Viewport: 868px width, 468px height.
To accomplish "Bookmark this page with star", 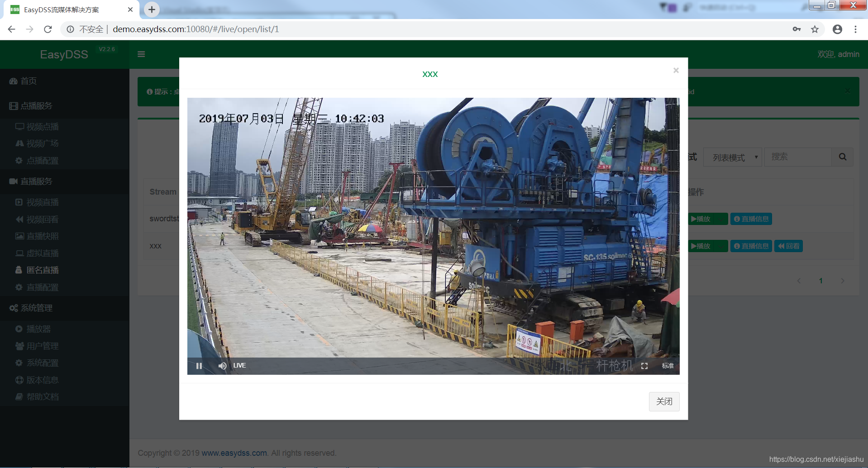I will pyautogui.click(x=815, y=29).
